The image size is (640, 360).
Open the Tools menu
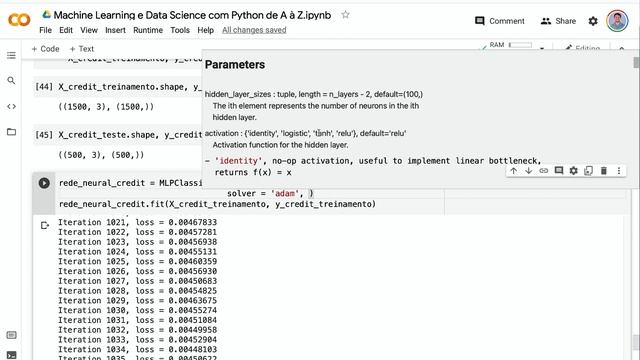(180, 30)
